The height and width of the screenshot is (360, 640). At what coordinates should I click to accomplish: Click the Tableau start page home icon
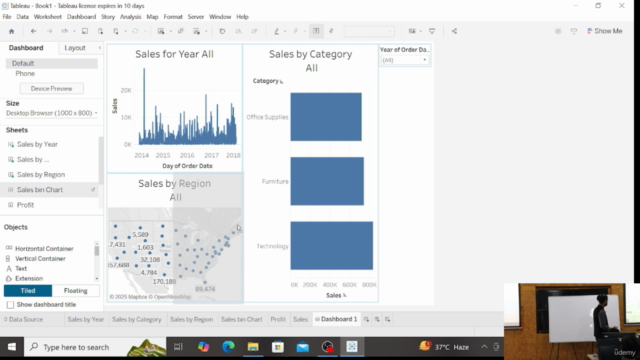tap(11, 31)
